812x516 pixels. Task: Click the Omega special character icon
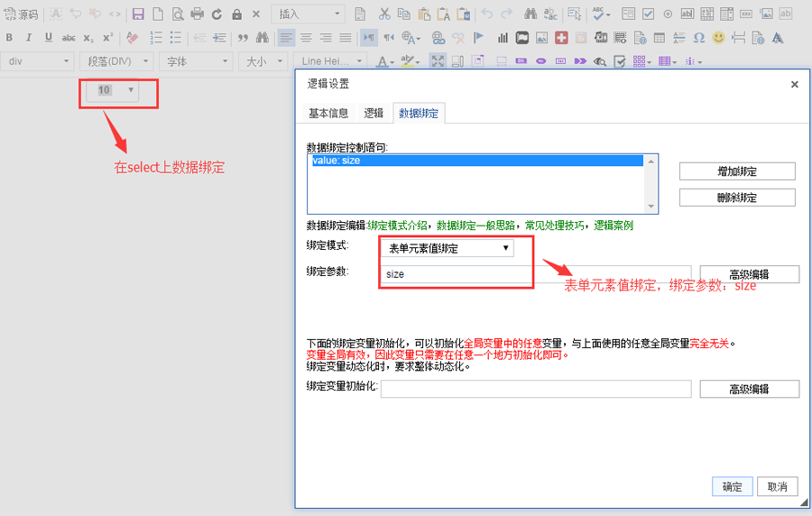click(x=699, y=38)
